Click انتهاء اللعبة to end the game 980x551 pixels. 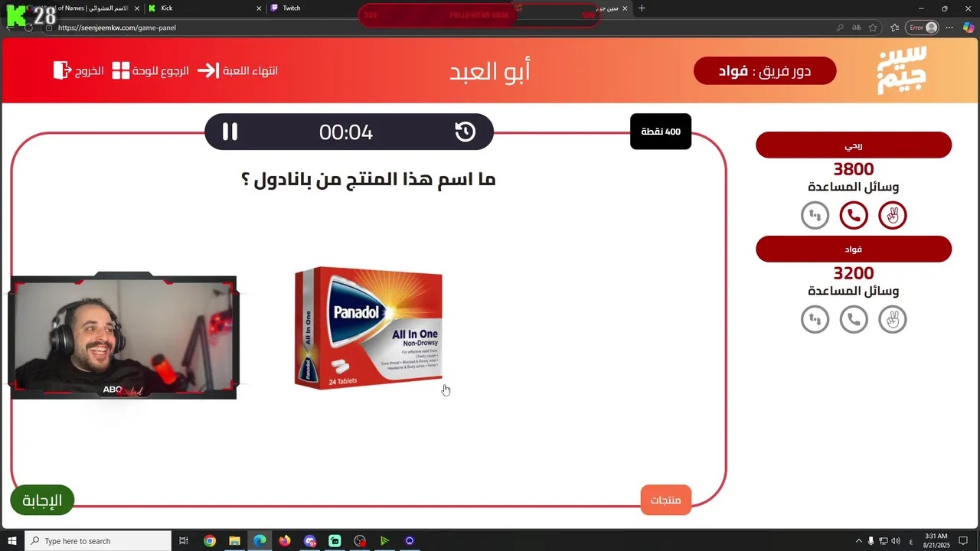(237, 70)
